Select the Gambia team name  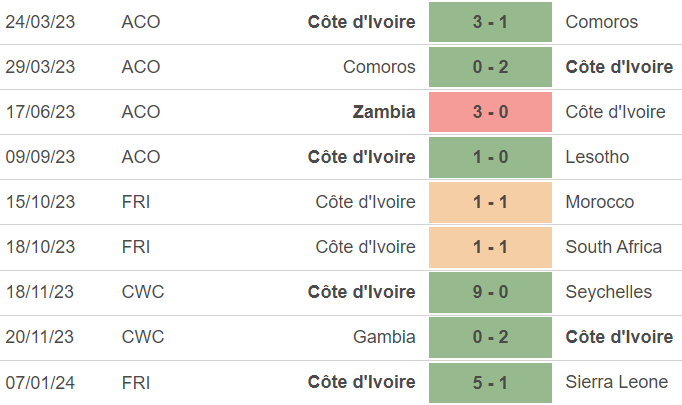384,337
